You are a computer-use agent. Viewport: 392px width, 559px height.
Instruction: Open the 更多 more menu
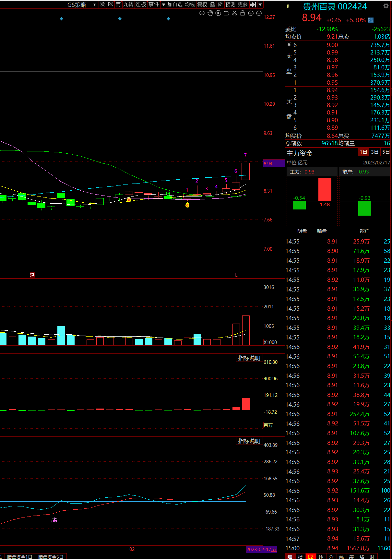click(x=243, y=5)
